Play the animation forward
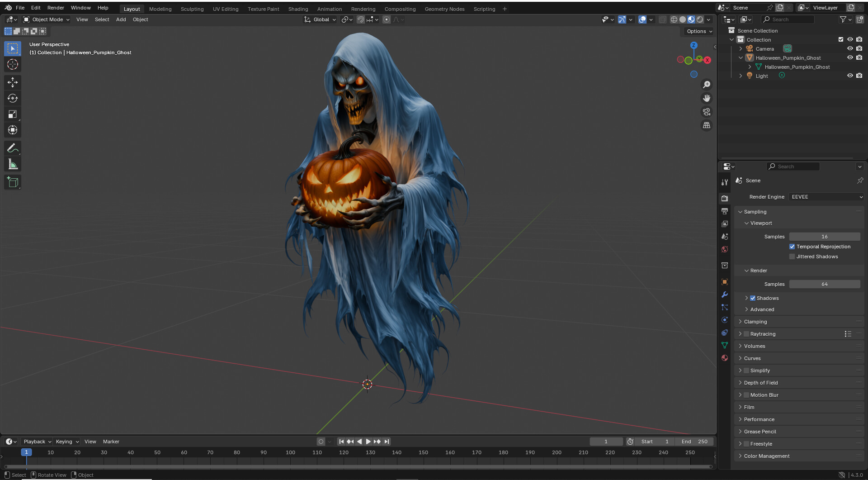868x480 pixels. [x=368, y=442]
